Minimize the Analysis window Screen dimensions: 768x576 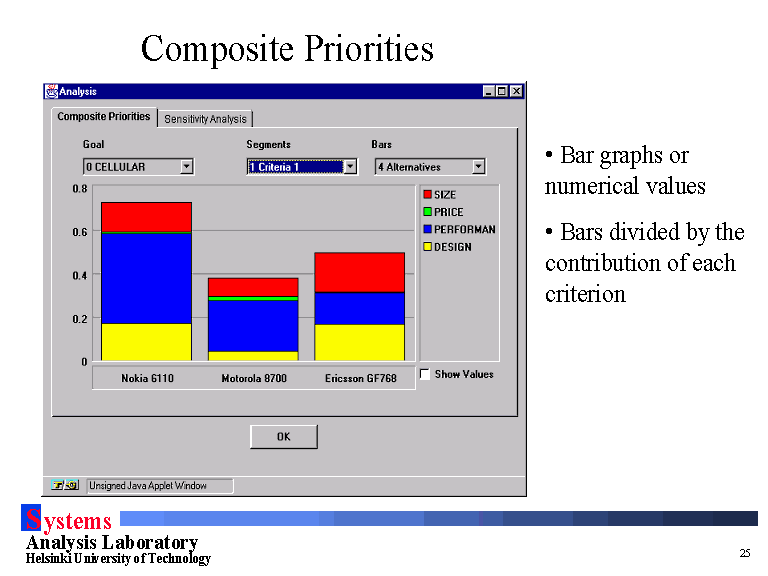click(488, 91)
